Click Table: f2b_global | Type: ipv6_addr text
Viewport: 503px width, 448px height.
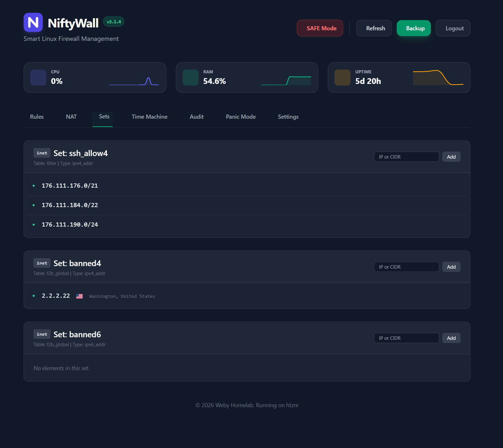[x=69, y=345]
